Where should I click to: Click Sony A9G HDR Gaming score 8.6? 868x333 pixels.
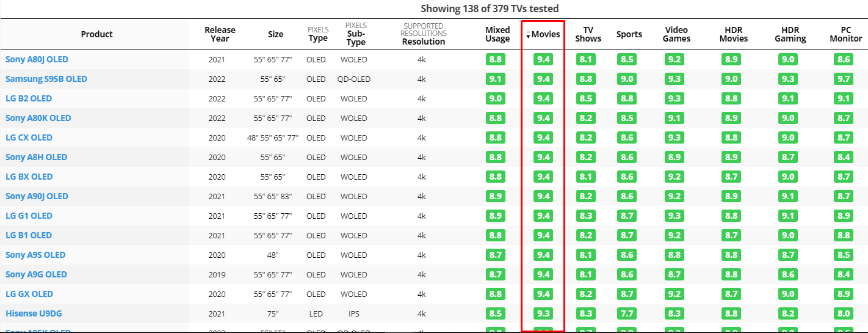pos(788,274)
